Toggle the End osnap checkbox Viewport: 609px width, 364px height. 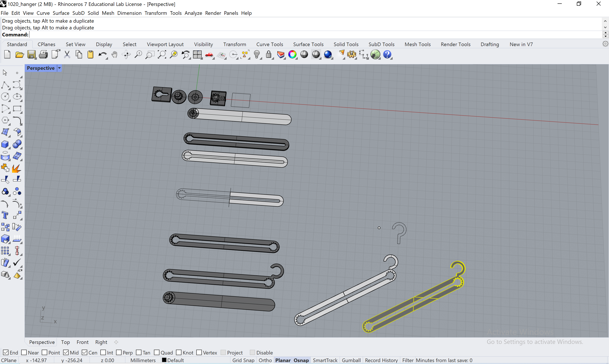(x=6, y=352)
